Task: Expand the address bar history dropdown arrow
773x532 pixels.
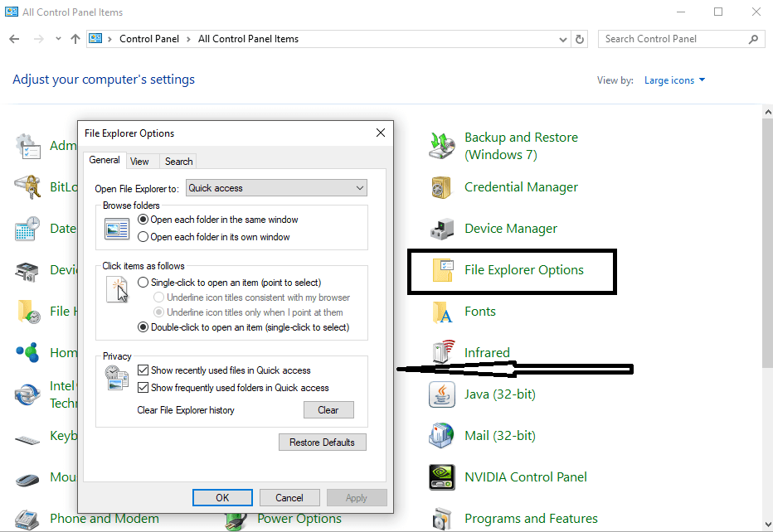Action: tap(564, 39)
